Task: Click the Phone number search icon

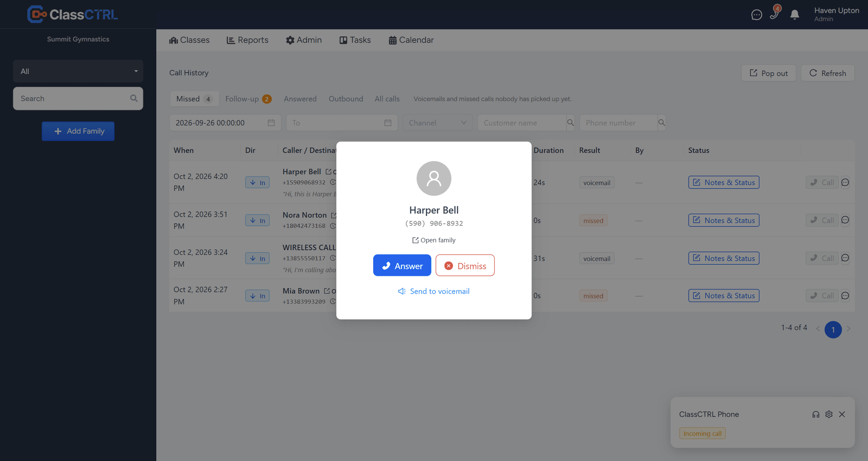Action: pyautogui.click(x=661, y=123)
